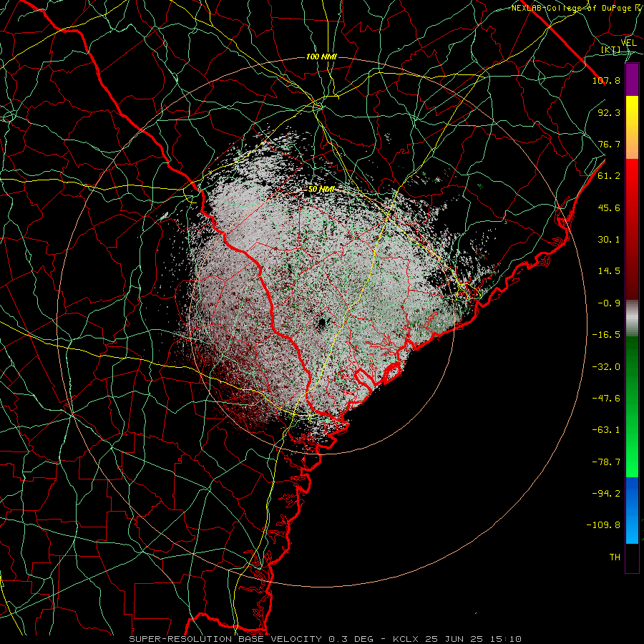Click the -94.2 scale value
Image resolution: width=644 pixels, height=644 pixels.
606,493
